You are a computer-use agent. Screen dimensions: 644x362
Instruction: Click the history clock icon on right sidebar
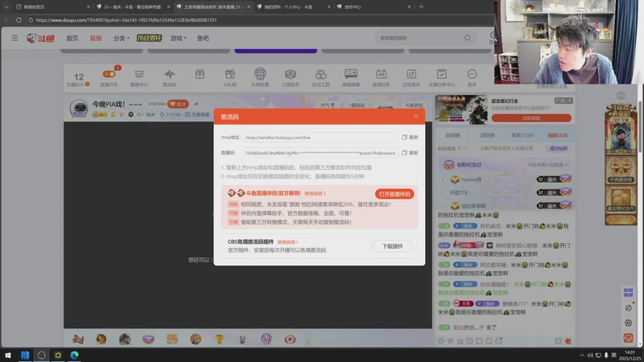pyautogui.click(x=628, y=308)
